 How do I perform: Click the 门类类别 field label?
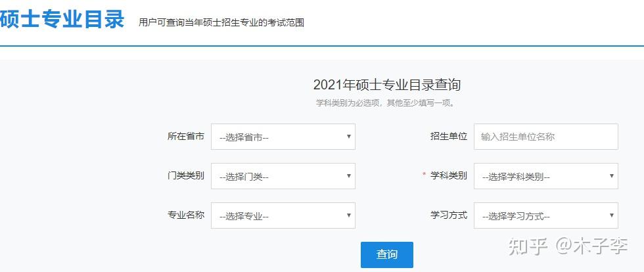pyautogui.click(x=185, y=175)
